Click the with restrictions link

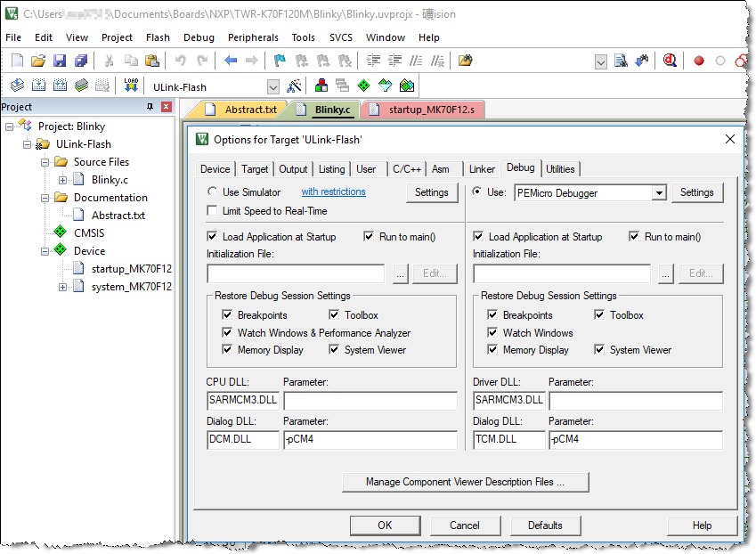pyautogui.click(x=334, y=191)
